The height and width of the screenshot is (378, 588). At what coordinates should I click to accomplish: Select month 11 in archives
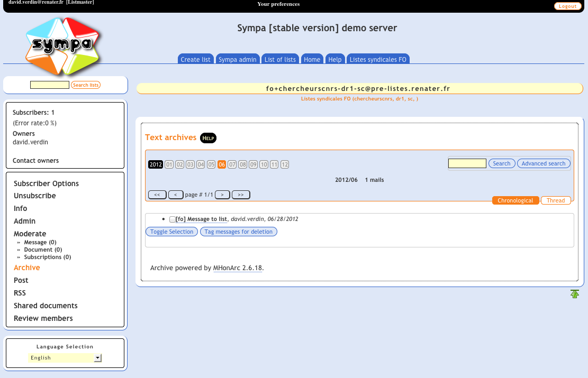pos(274,164)
